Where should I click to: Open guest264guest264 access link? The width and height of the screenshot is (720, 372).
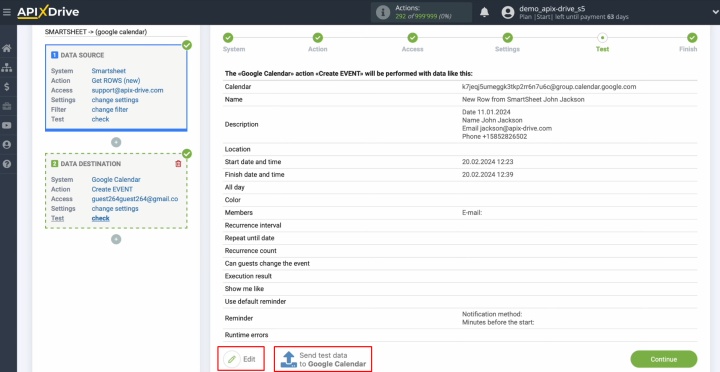point(135,199)
